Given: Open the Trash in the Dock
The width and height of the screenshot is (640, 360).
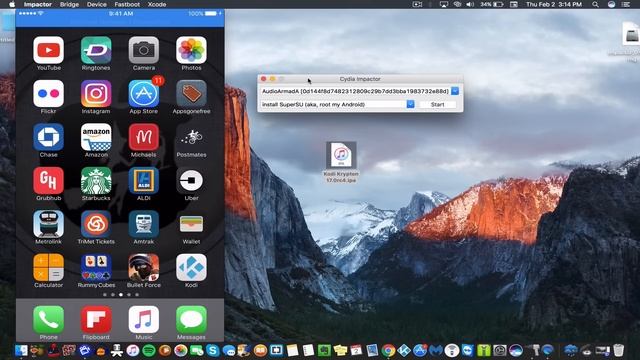Looking at the screenshot, I should point(619,350).
